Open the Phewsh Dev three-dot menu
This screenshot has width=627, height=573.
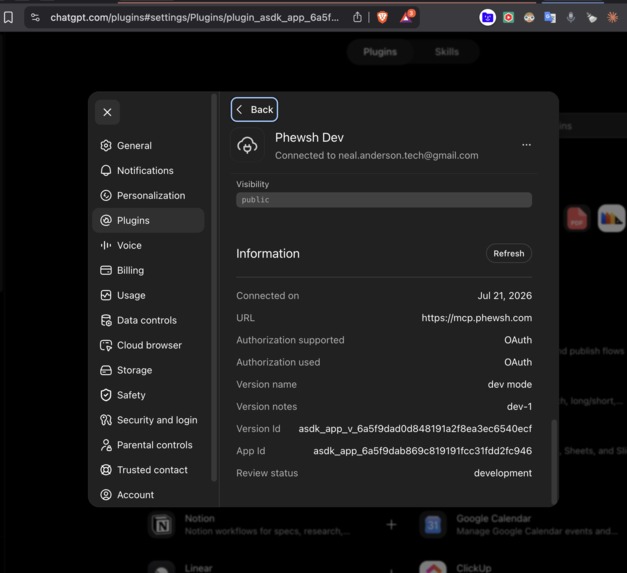[526, 145]
